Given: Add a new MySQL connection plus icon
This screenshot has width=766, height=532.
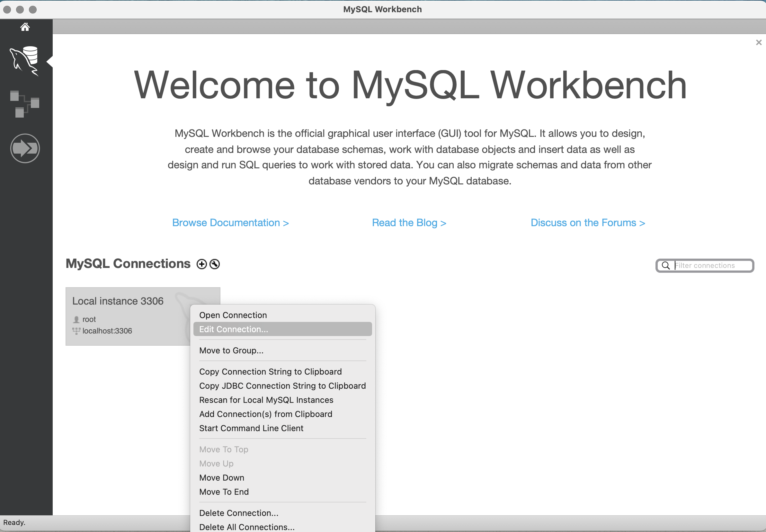Looking at the screenshot, I should pos(201,264).
